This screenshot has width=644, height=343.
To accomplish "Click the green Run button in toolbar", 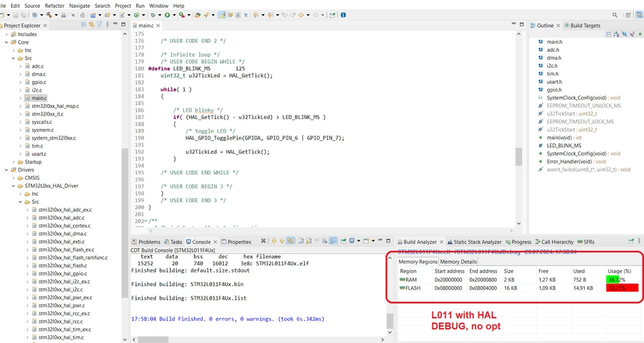I will point(167,15).
